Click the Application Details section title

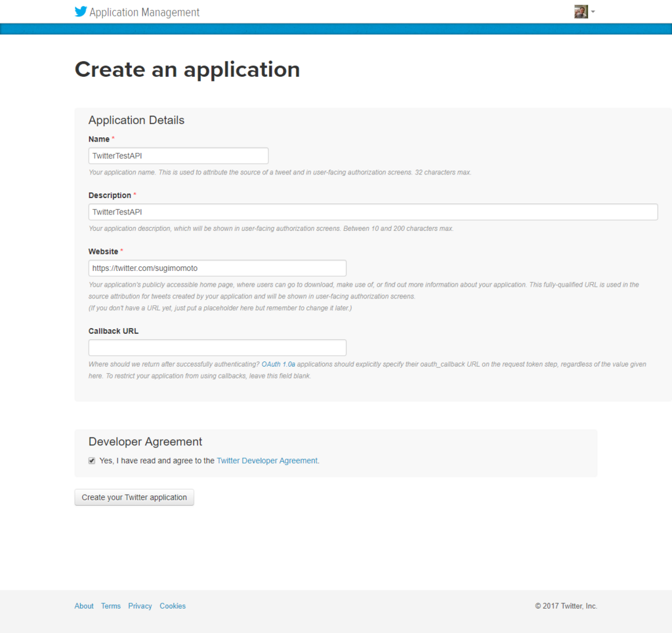click(136, 120)
